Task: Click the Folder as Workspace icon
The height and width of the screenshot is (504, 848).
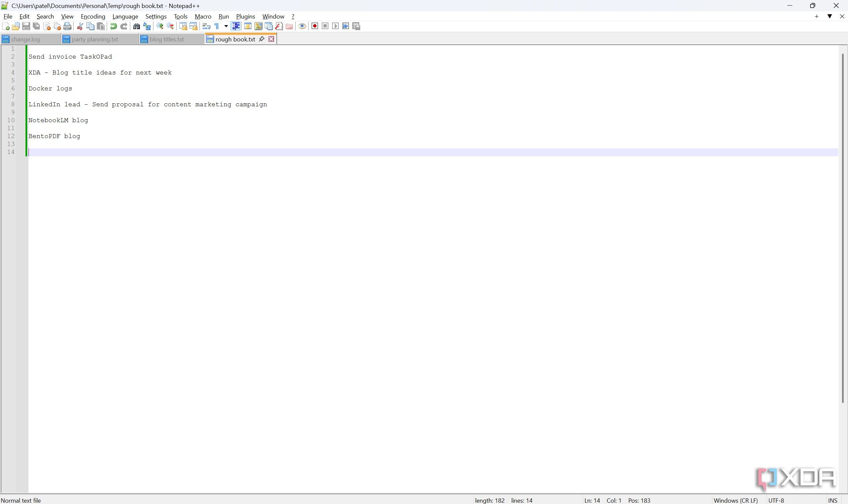Action: click(x=290, y=26)
